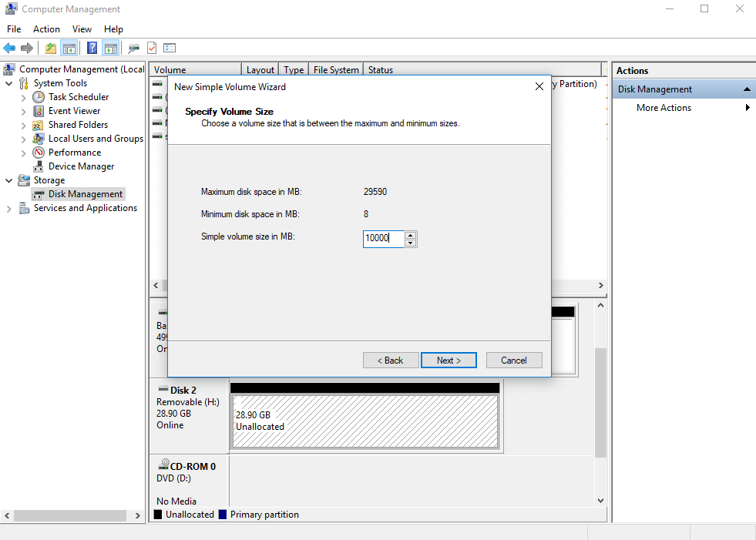Image resolution: width=756 pixels, height=540 pixels.
Task: Click Disk Management header in Actions pane
Action: pyautogui.click(x=684, y=89)
